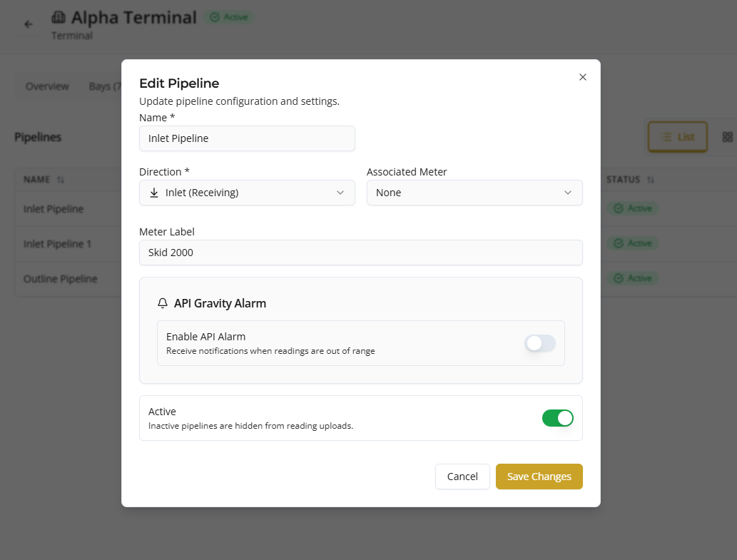
Task: Click the Outline Pipeline row name
Action: pos(60,279)
